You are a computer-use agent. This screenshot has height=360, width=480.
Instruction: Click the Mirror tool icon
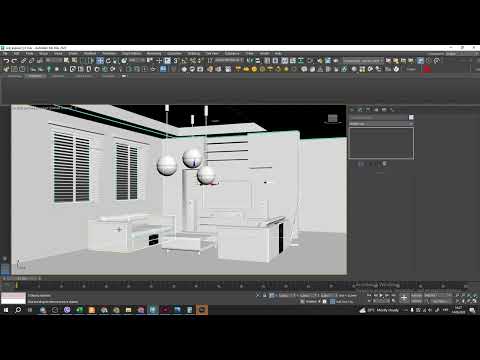coord(250,61)
